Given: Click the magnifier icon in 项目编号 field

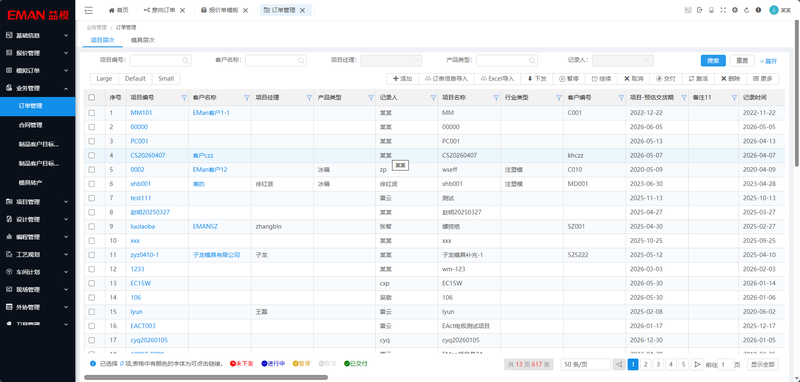Looking at the screenshot, I should [185, 60].
